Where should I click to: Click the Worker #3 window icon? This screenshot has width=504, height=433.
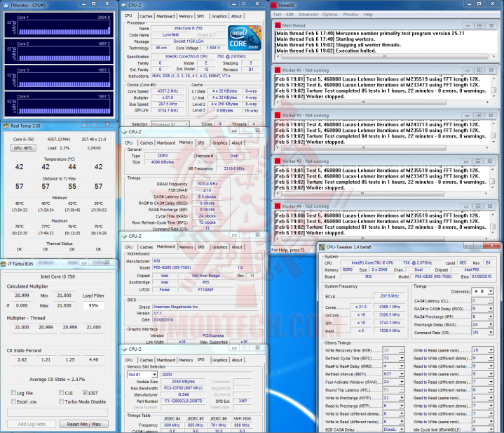tap(278, 161)
